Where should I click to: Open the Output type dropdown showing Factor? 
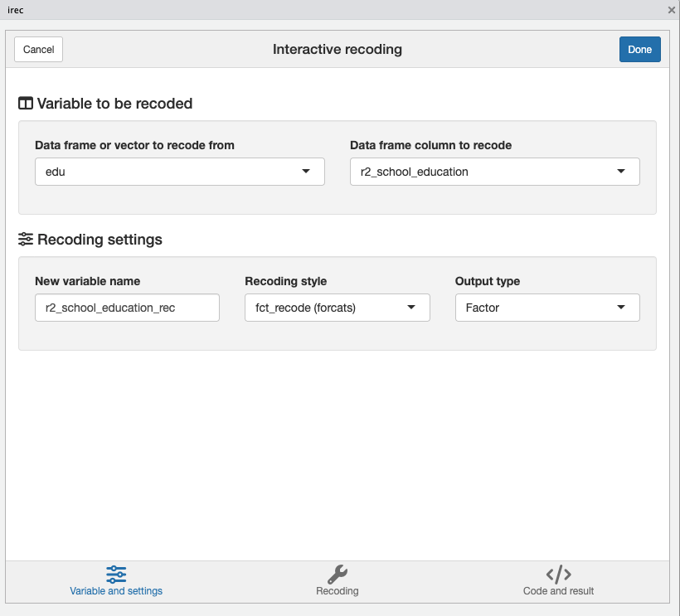(x=547, y=308)
